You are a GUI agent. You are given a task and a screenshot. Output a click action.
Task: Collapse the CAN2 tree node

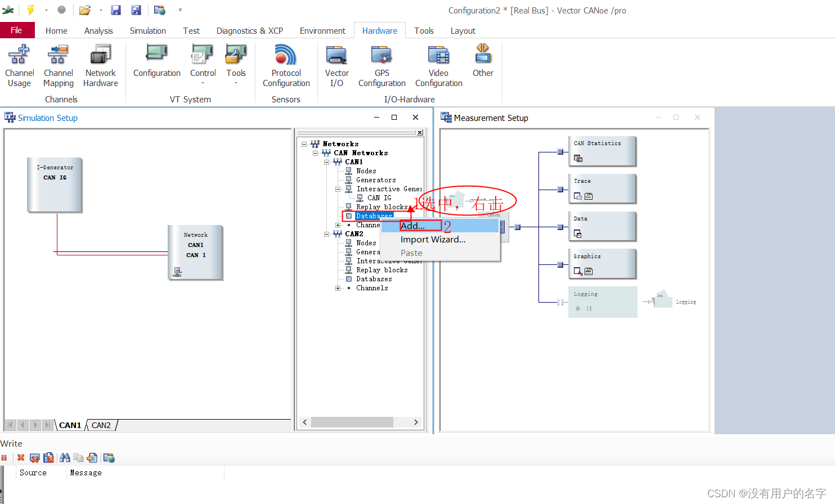[327, 234]
